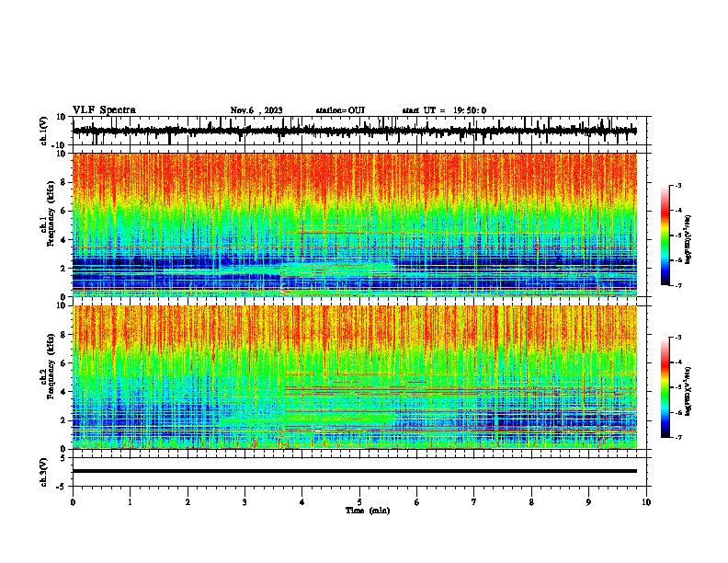
Task: Click the ch.3 flat black trace
Action: pyautogui.click(x=355, y=471)
